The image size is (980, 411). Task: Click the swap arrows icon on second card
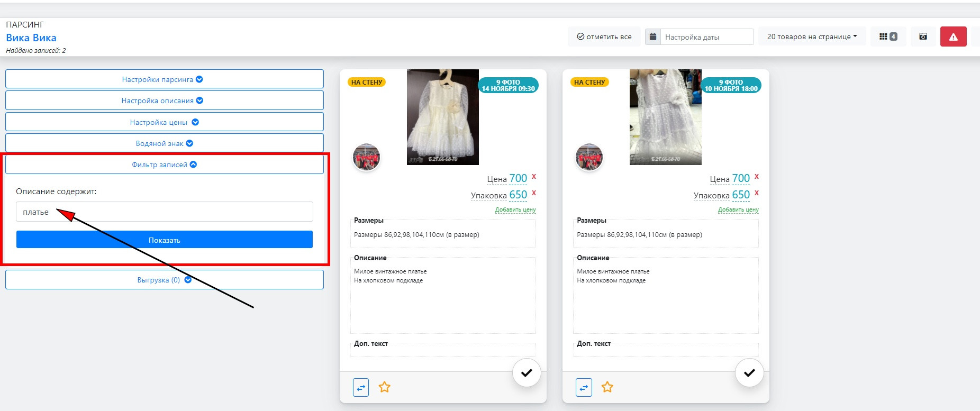[x=584, y=387]
